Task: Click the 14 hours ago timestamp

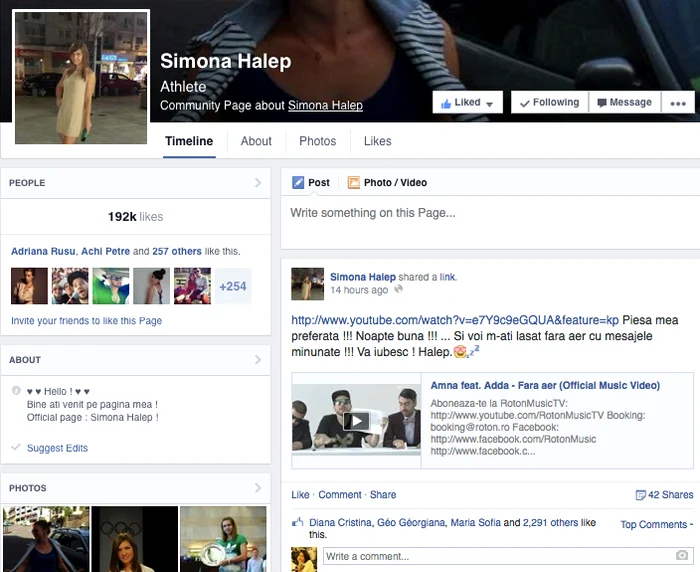Action: pos(359,290)
